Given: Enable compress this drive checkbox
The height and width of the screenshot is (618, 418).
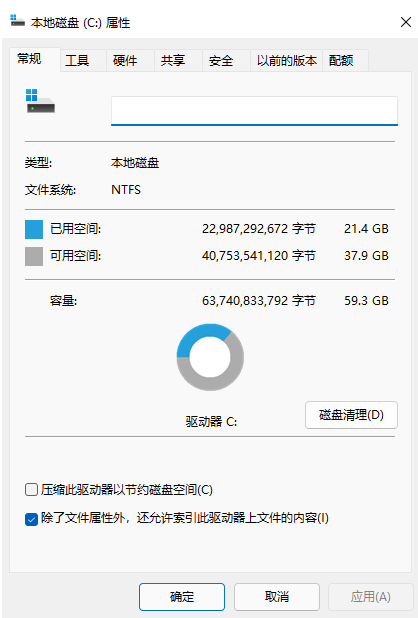Looking at the screenshot, I should coord(31,490).
